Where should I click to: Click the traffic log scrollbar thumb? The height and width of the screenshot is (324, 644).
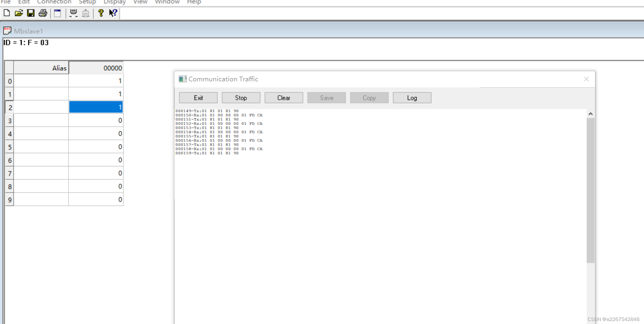(591, 190)
